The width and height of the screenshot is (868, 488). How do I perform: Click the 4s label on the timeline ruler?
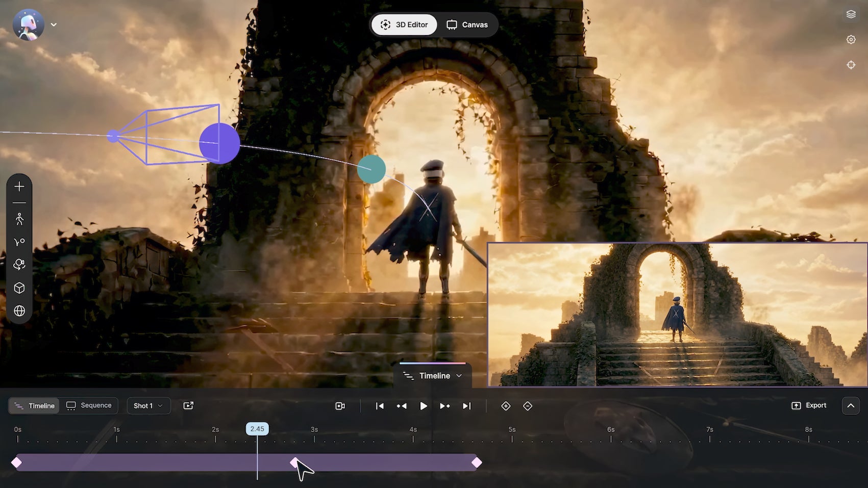pyautogui.click(x=413, y=429)
